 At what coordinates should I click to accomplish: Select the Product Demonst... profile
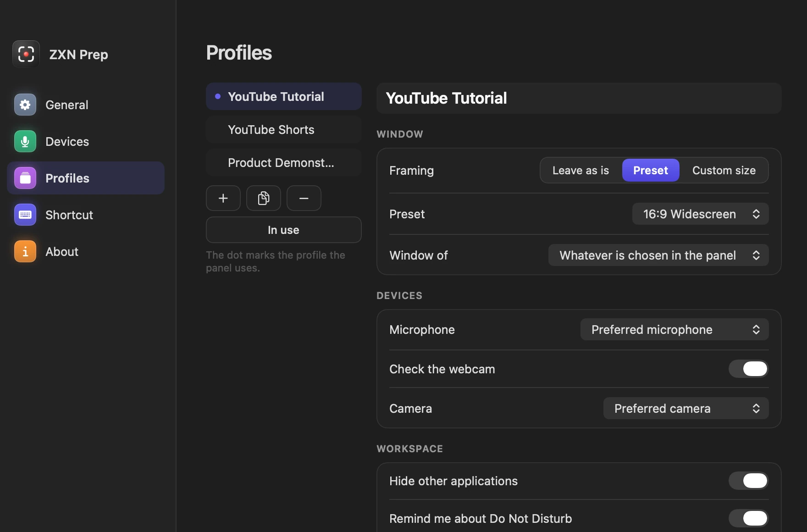click(x=284, y=162)
